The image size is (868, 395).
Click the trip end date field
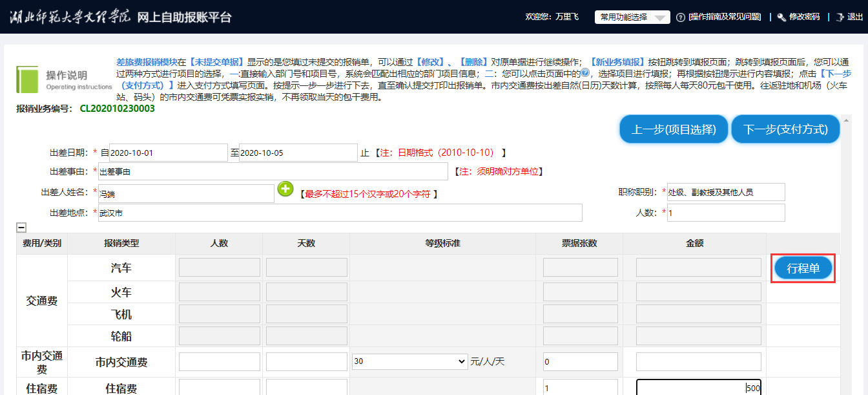coord(298,153)
